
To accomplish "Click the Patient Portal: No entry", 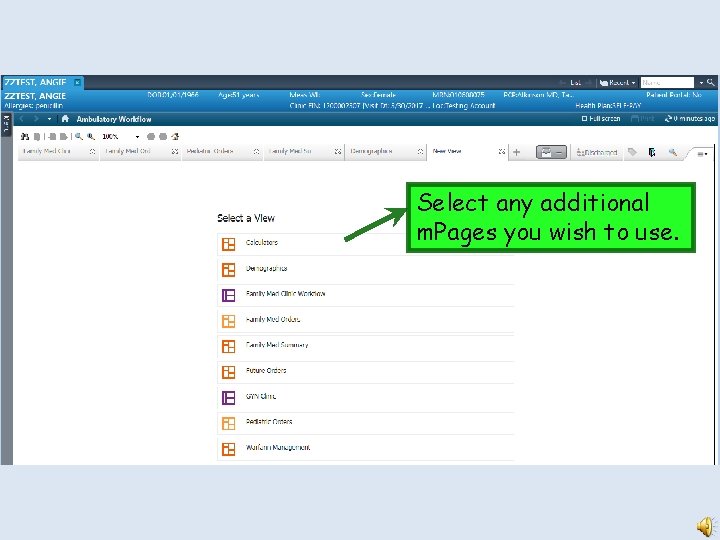I will 674,95.
